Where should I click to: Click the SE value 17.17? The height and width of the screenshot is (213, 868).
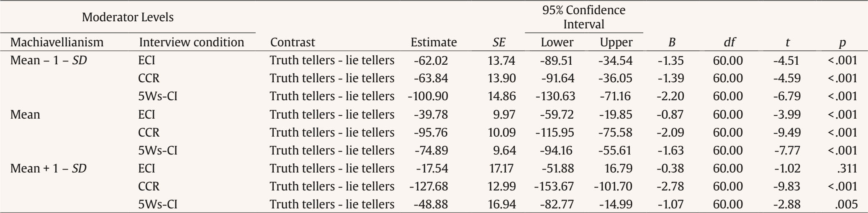click(501, 168)
